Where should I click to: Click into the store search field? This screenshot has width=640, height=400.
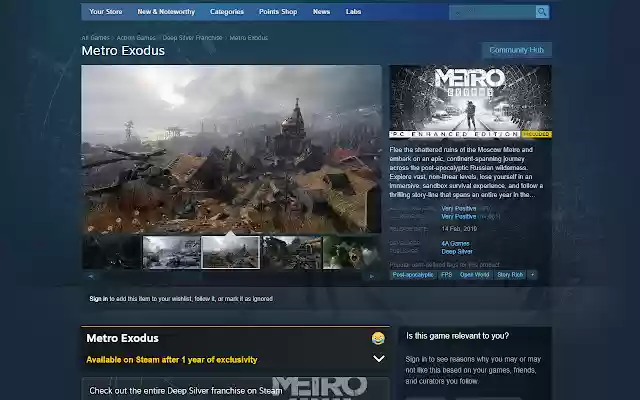pos(493,12)
